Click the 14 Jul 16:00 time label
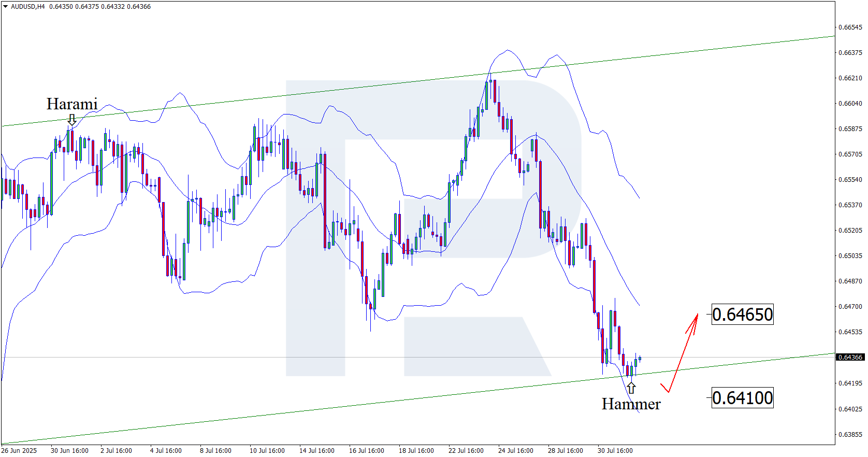Screen dimensions: 868x457 317,451
